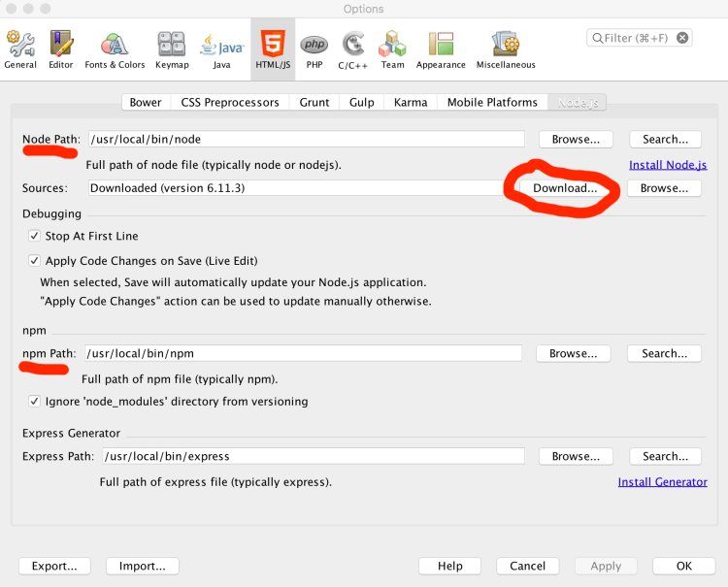Select the Java options category
The image size is (728, 587).
click(221, 49)
